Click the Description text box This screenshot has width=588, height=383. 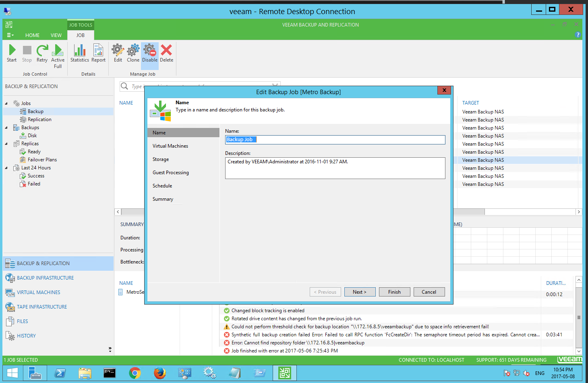(x=335, y=168)
